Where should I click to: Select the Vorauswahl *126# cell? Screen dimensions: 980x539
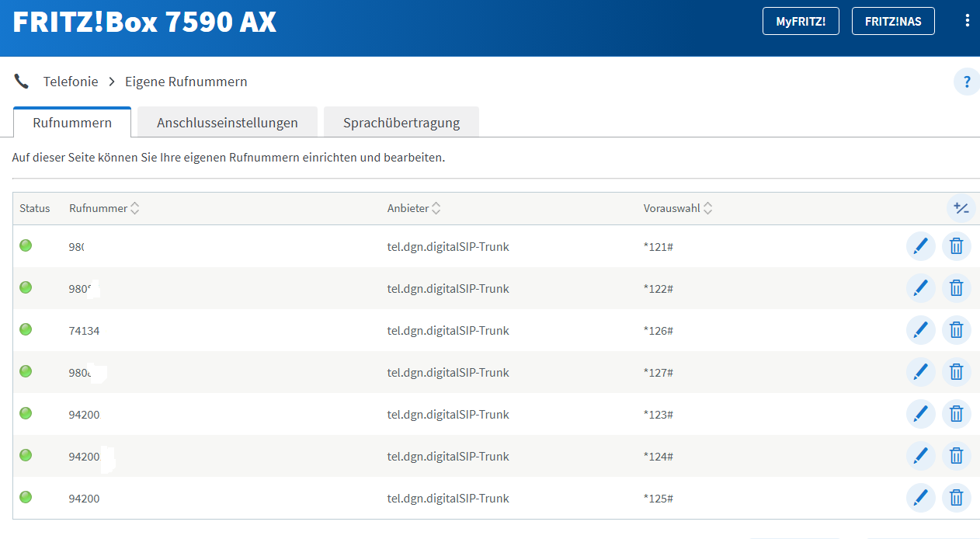point(658,331)
